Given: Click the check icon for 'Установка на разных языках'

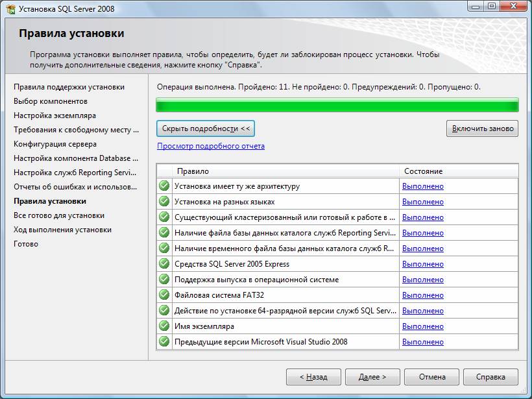Looking at the screenshot, I should point(164,202).
